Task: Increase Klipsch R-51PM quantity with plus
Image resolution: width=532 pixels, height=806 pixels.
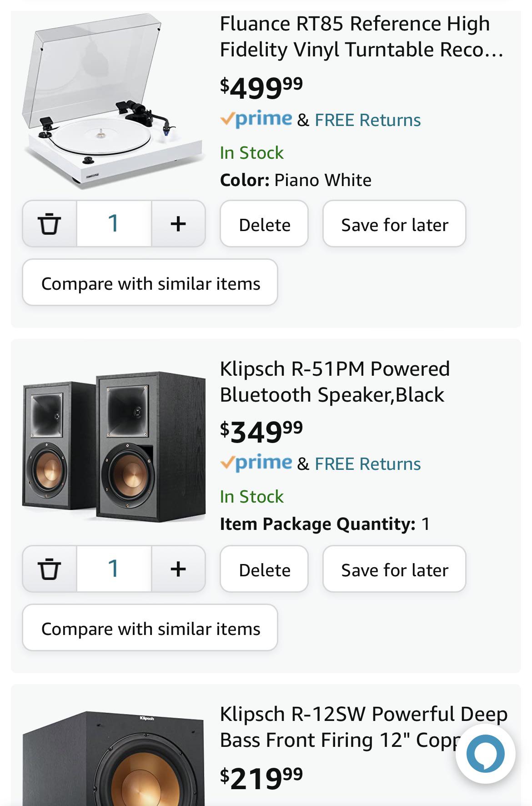Action: (178, 569)
